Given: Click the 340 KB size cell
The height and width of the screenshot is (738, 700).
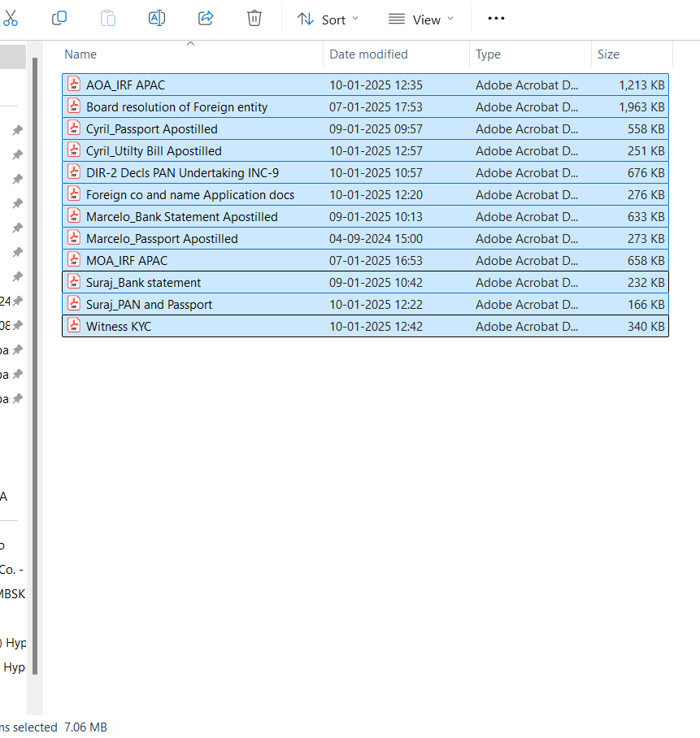Looking at the screenshot, I should [646, 327].
